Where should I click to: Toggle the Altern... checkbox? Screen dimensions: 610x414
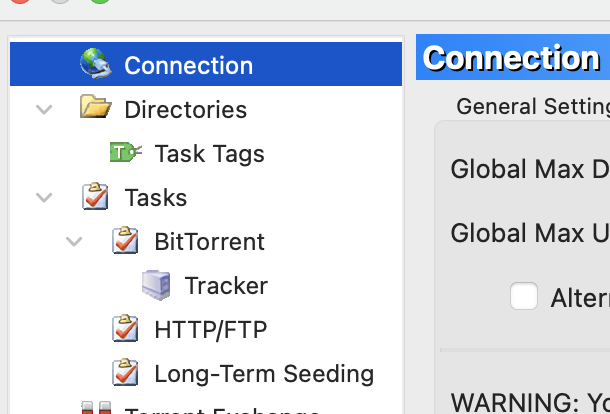[x=524, y=296]
